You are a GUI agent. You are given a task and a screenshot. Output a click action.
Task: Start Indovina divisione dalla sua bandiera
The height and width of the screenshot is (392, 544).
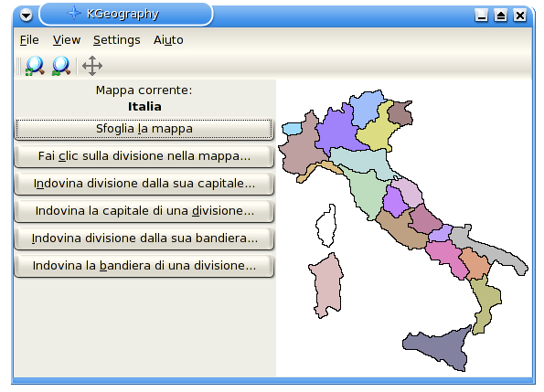tap(144, 238)
